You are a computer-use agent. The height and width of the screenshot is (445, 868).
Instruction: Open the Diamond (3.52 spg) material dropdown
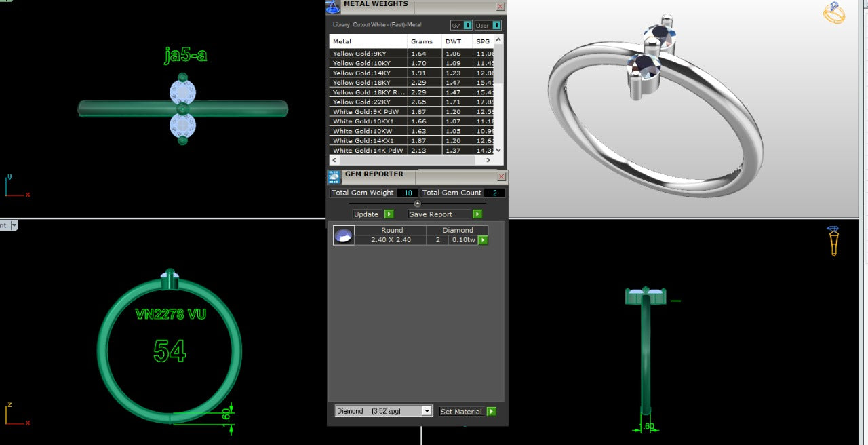point(384,411)
